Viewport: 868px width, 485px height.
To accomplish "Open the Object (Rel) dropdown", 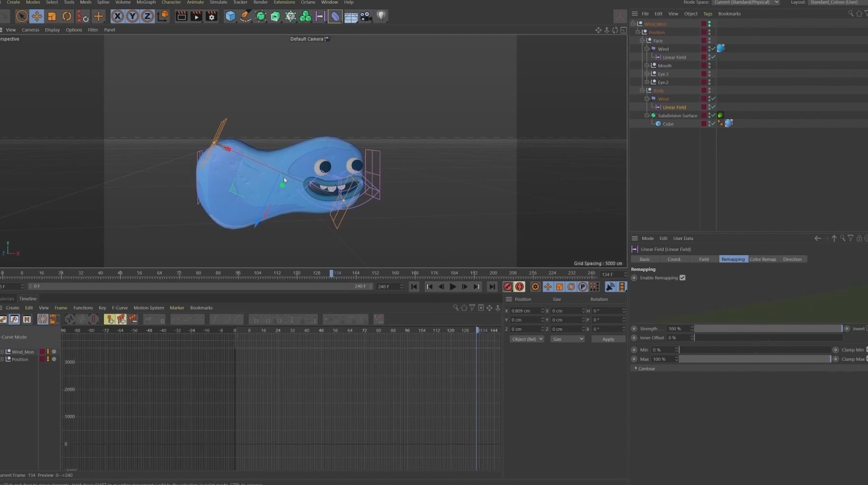I will pyautogui.click(x=526, y=339).
